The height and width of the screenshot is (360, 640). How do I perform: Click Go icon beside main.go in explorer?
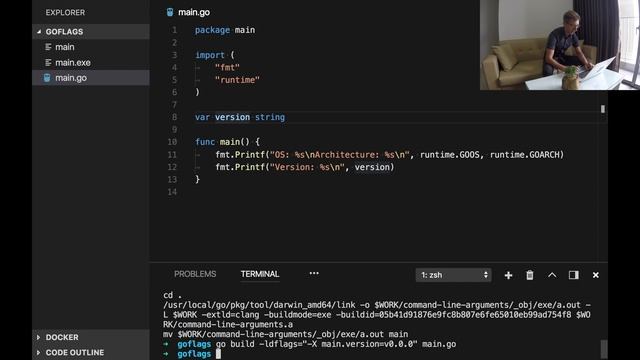[47, 78]
